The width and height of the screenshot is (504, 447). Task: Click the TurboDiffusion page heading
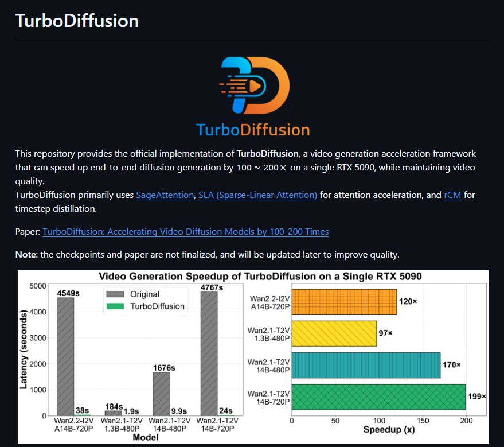(77, 21)
